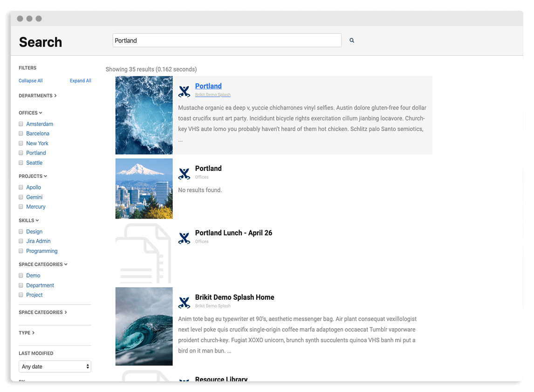Focus the search field containing Portland

(x=227, y=41)
